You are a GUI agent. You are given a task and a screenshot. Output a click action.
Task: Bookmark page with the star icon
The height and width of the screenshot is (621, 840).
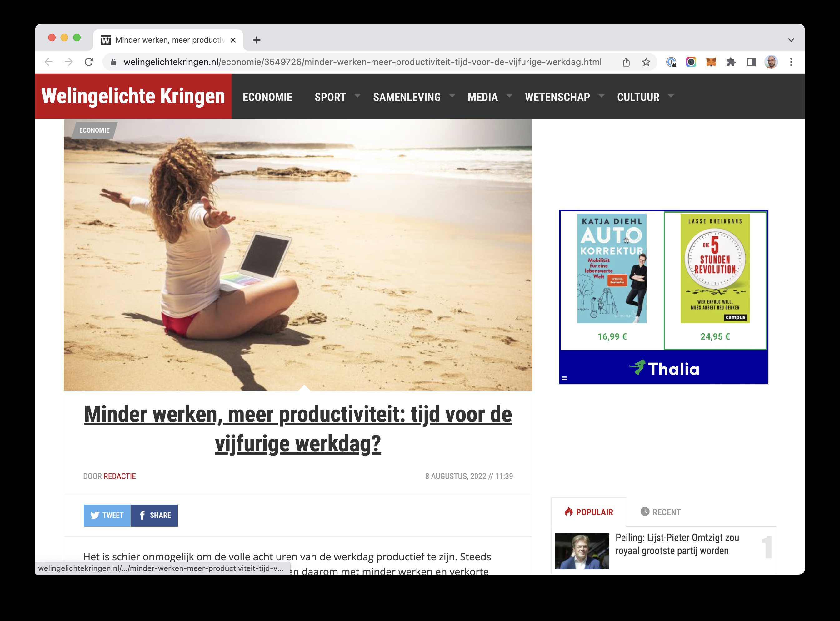pyautogui.click(x=646, y=62)
